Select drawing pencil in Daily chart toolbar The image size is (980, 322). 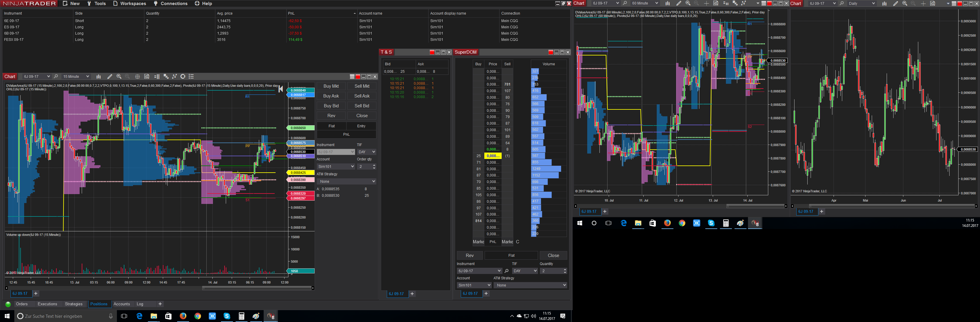click(x=895, y=3)
